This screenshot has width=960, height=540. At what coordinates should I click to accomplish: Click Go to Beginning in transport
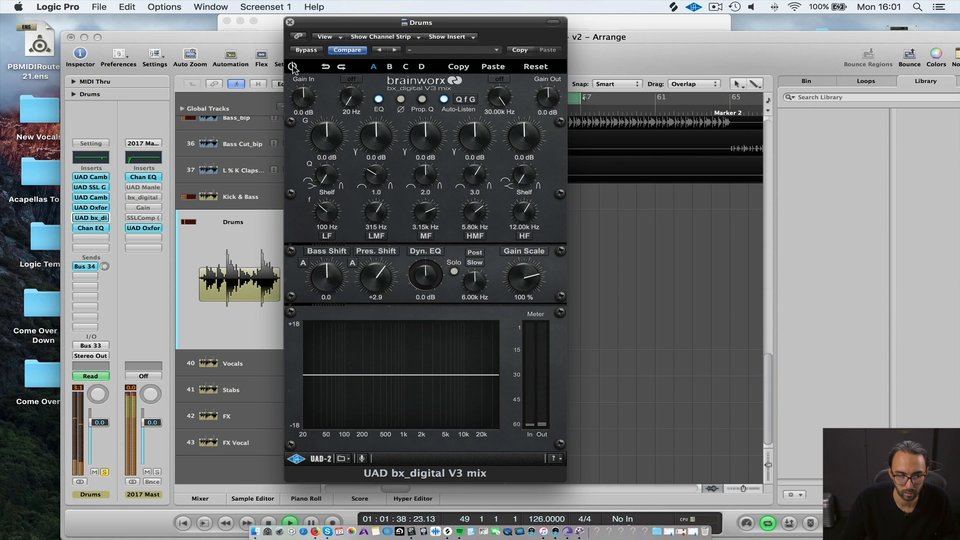182,523
